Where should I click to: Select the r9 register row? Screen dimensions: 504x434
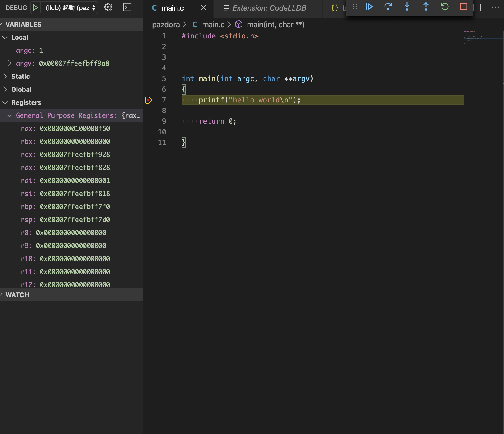(71, 246)
